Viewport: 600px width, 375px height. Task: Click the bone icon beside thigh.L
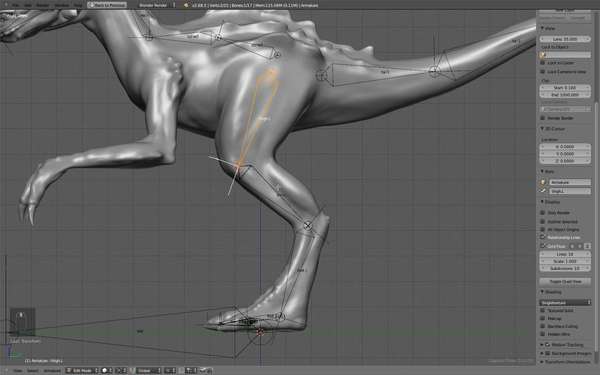543,191
